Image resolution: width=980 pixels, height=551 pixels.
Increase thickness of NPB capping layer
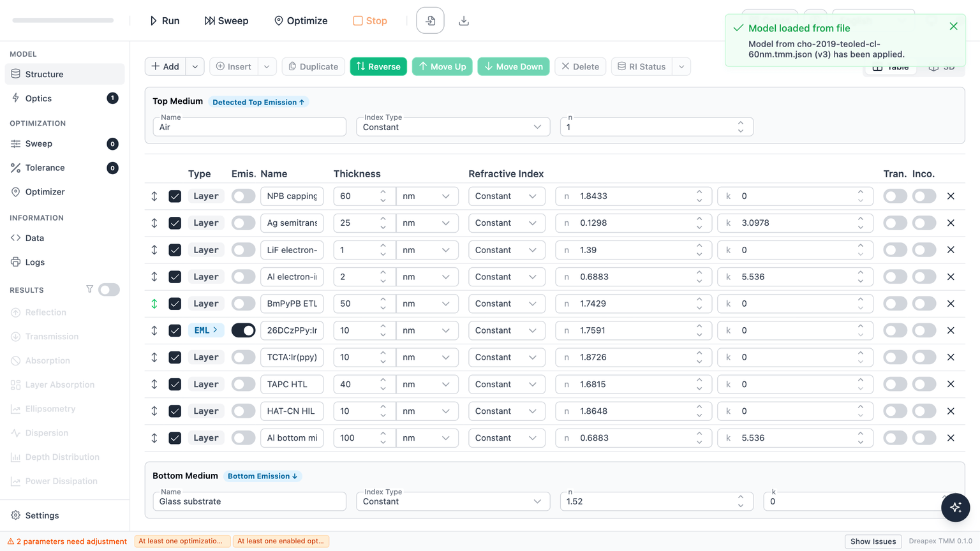click(x=383, y=192)
